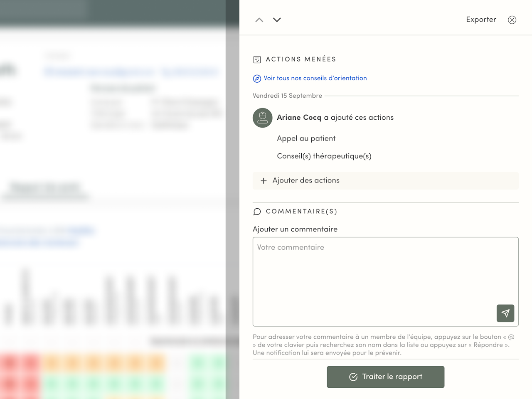Click the plus icon to add actions

click(264, 181)
